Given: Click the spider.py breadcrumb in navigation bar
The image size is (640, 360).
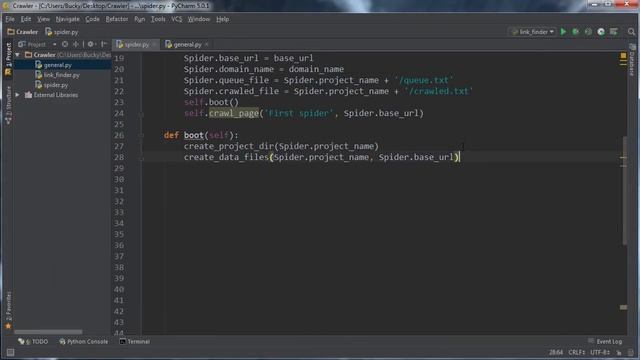Looking at the screenshot, I should [x=62, y=31].
